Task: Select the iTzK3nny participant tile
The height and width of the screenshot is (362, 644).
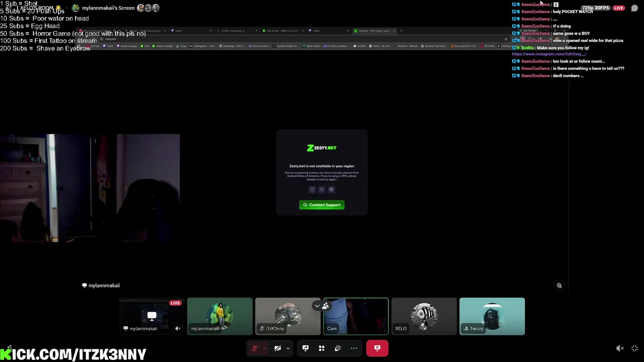Action: (288, 316)
